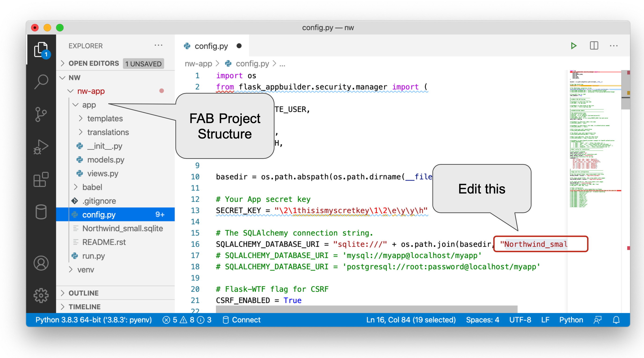Split the editor to the right
This screenshot has width=644, height=358.
(x=594, y=46)
